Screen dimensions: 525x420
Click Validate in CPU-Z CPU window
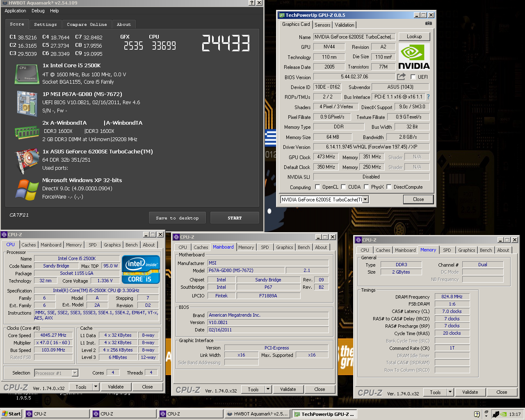(x=116, y=387)
